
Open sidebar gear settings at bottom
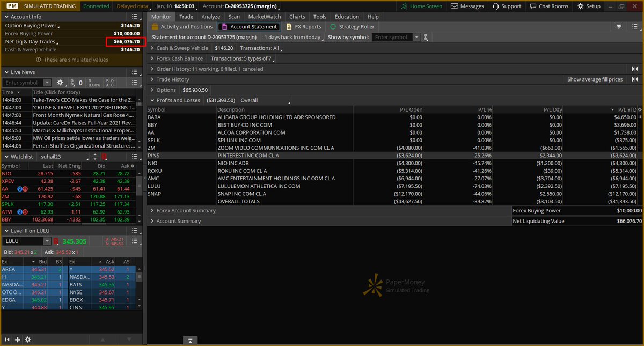pyautogui.click(x=27, y=340)
